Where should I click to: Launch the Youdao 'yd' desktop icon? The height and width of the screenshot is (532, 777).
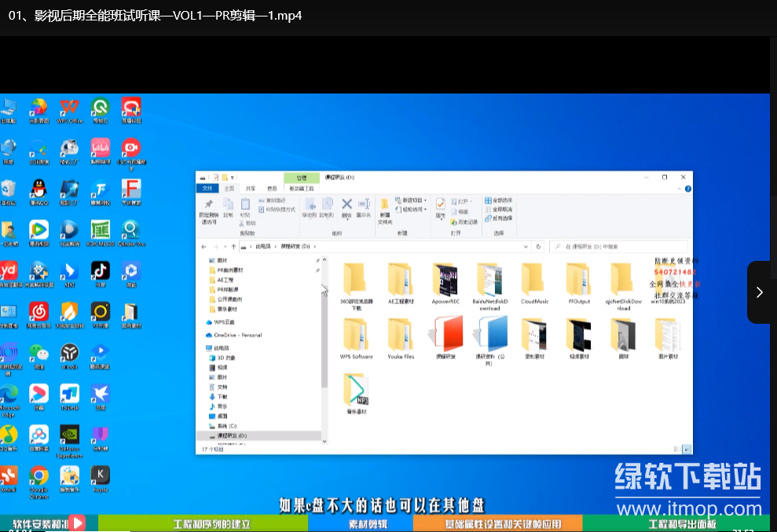click(x=9, y=274)
